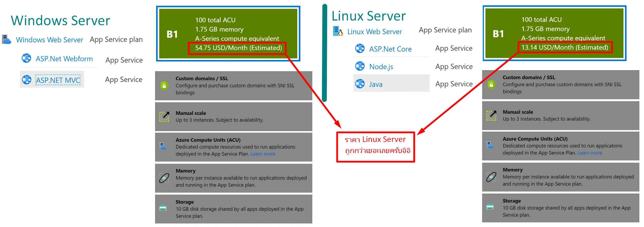Click Windows 'Azure Compute Units (ACU)' title
The image size is (644, 227).
click(208, 140)
